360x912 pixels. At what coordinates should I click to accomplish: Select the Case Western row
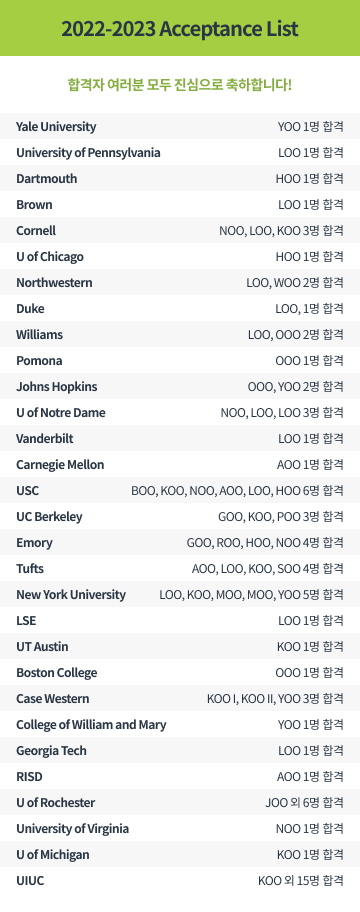[180, 699]
